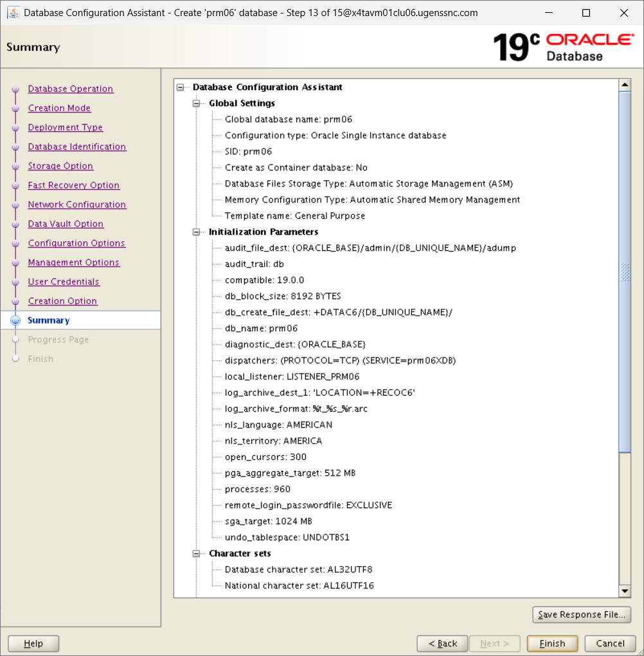This screenshot has height=656, width=644.
Task: Click the Help button
Action: [33, 643]
